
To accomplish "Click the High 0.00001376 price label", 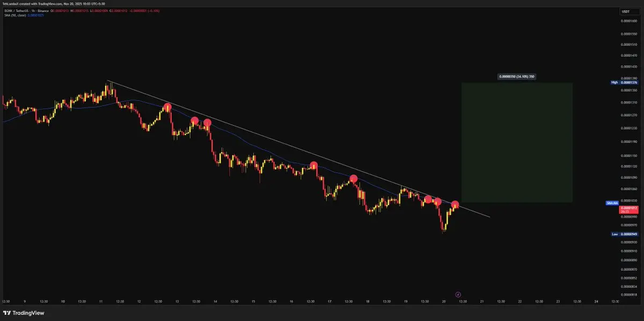I will point(624,83).
